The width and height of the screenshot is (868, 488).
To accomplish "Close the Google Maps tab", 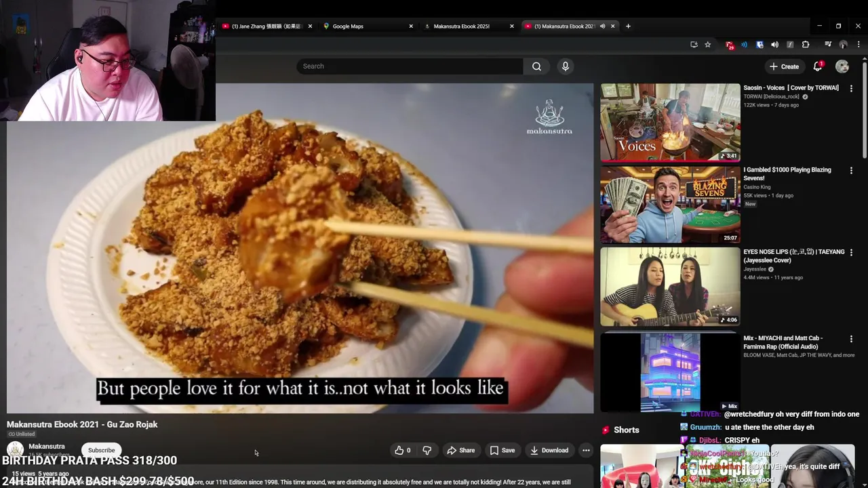I will (x=411, y=26).
